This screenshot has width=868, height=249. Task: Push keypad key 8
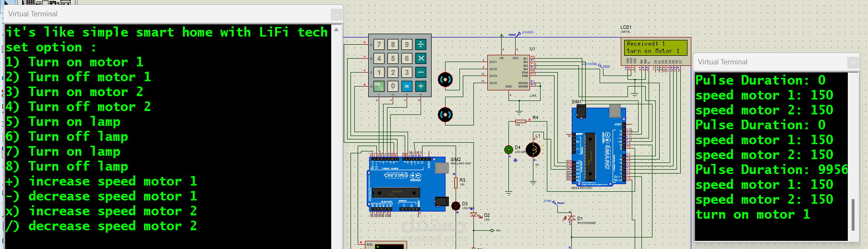tap(393, 45)
